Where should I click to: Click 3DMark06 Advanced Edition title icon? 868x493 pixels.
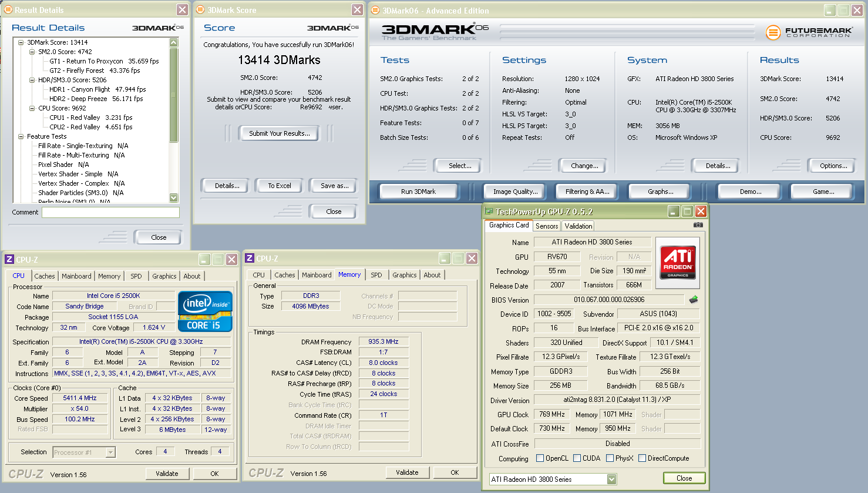click(x=375, y=11)
